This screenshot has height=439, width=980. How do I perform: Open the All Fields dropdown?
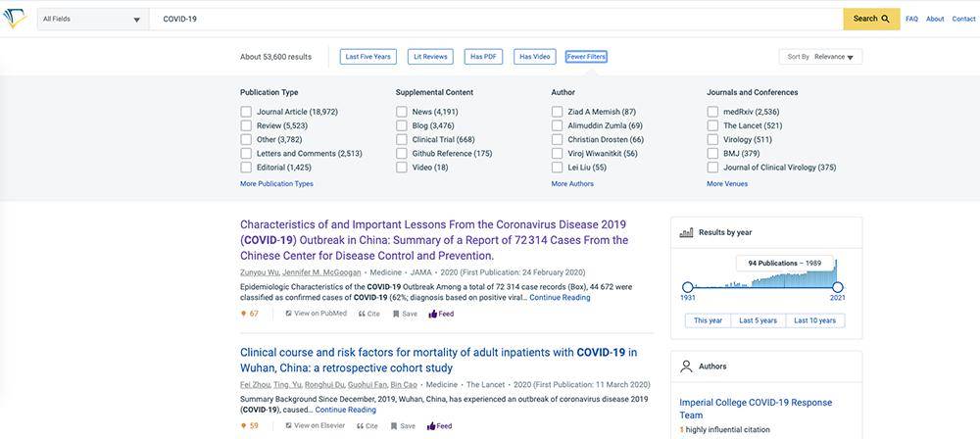(92, 20)
